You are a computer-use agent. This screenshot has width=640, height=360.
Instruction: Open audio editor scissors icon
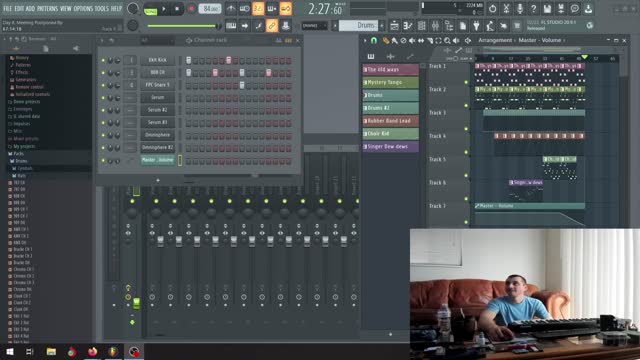tap(506, 9)
